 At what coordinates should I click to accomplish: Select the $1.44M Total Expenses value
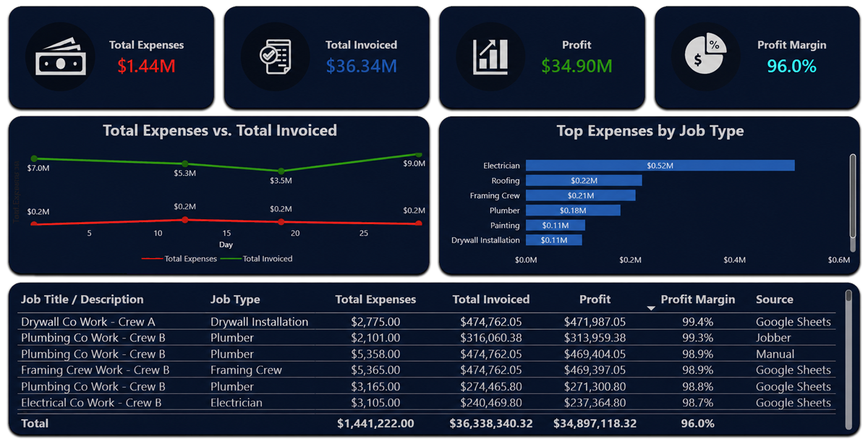[x=147, y=67]
